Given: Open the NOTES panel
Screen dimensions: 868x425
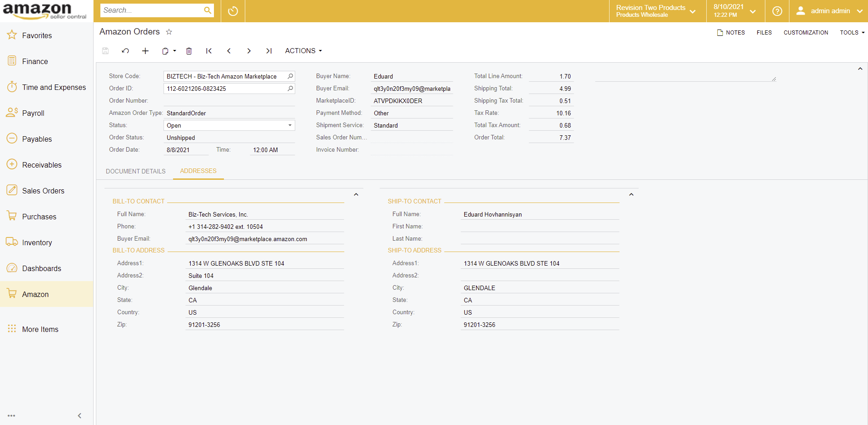Looking at the screenshot, I should click(x=730, y=33).
